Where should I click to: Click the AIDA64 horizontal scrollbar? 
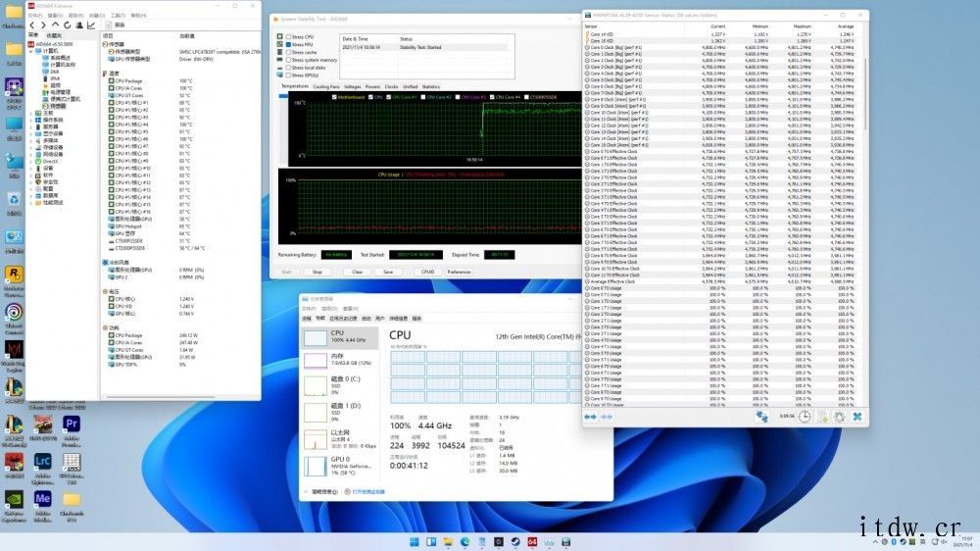[x=162, y=397]
